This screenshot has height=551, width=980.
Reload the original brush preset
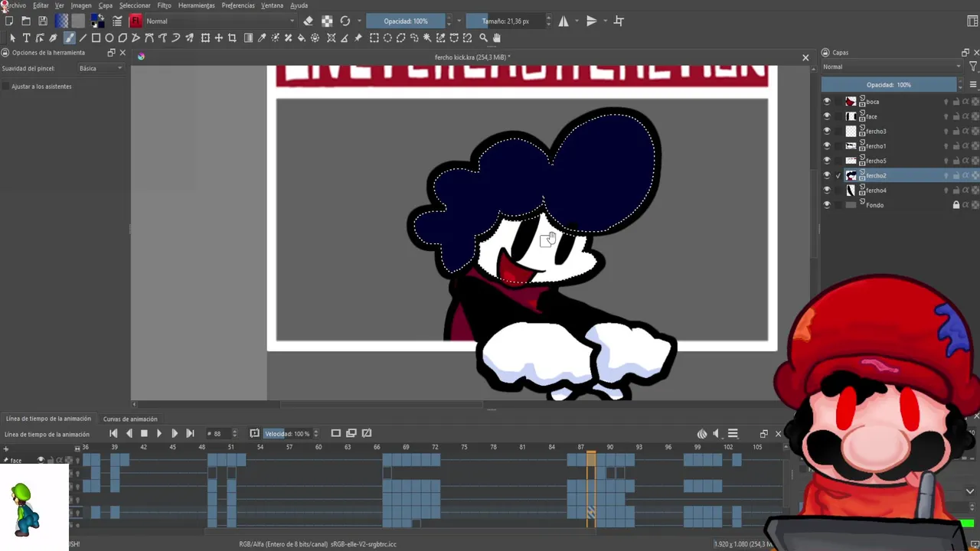[x=345, y=21]
